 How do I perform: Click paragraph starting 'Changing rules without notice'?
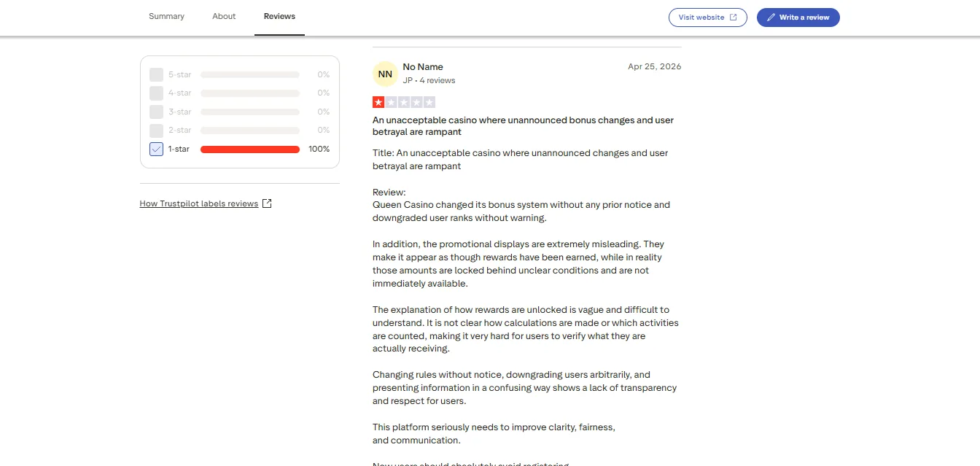coord(524,388)
